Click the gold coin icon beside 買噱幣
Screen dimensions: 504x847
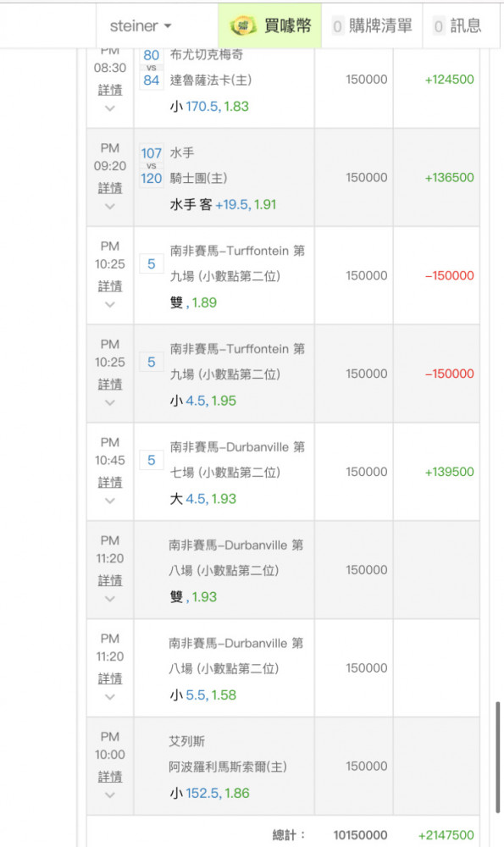click(x=243, y=25)
